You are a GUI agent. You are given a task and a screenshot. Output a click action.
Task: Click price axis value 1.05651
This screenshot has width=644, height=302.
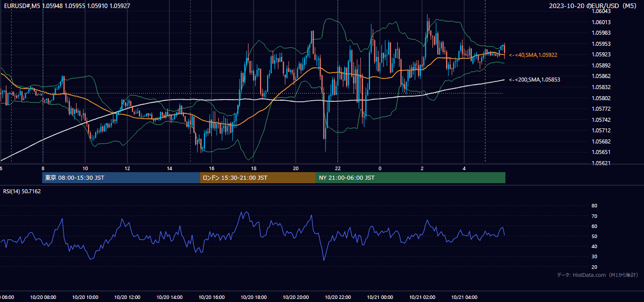601,152
